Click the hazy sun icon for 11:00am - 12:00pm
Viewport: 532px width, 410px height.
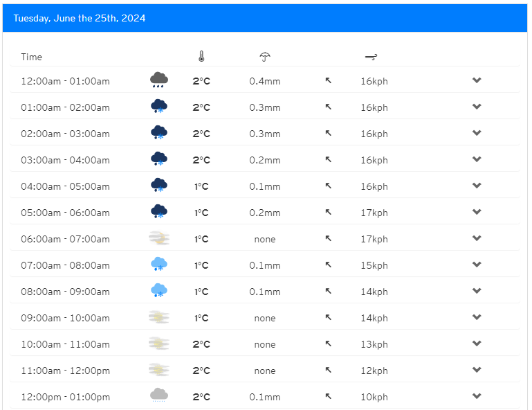(159, 370)
